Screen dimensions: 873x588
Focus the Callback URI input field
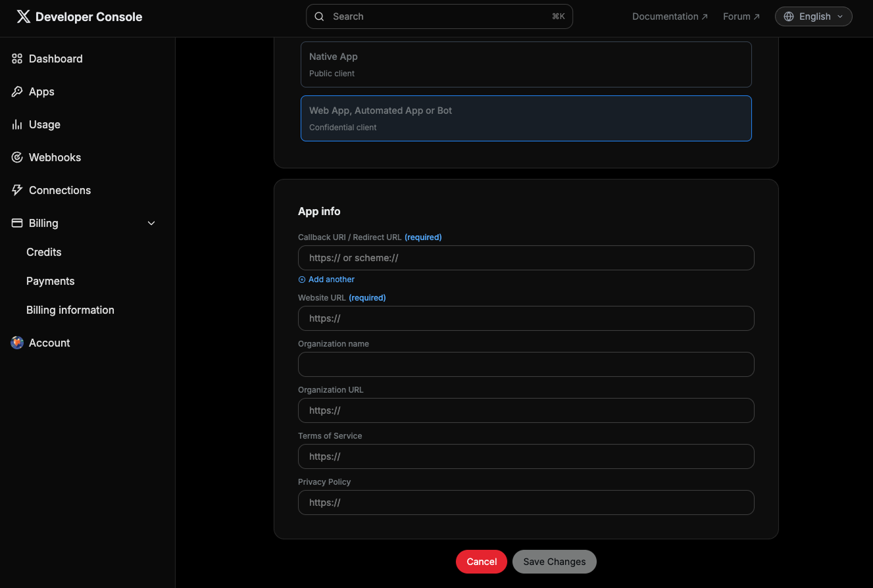coord(526,258)
